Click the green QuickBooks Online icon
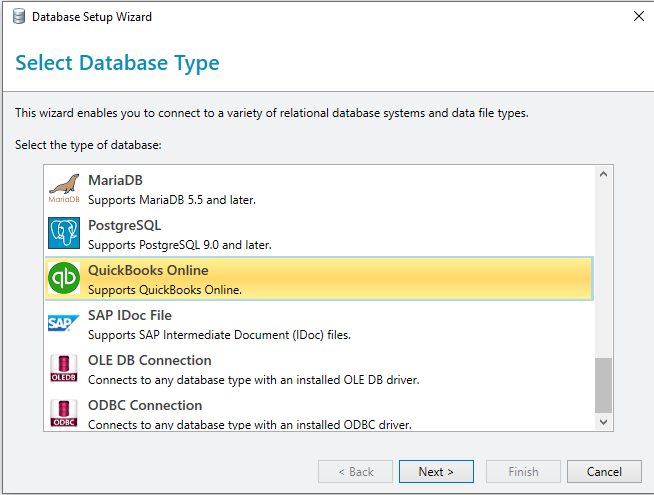Screen dimensions: 654x495 [64, 278]
